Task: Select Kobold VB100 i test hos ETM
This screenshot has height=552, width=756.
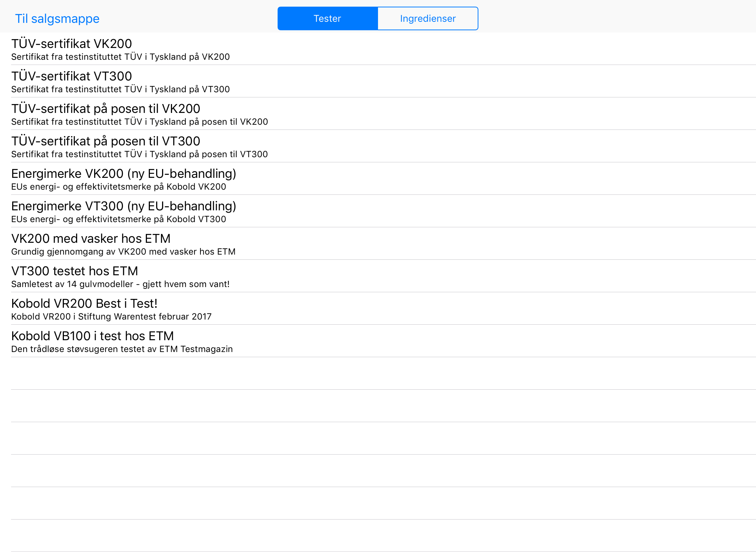Action: tap(92, 336)
